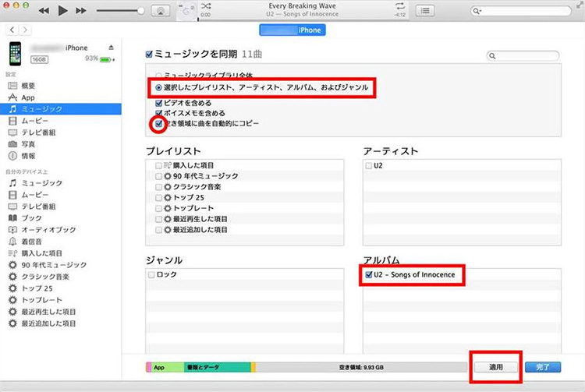585x392 pixels.
Task: Click the album artwork in the player
Action: click(x=186, y=11)
